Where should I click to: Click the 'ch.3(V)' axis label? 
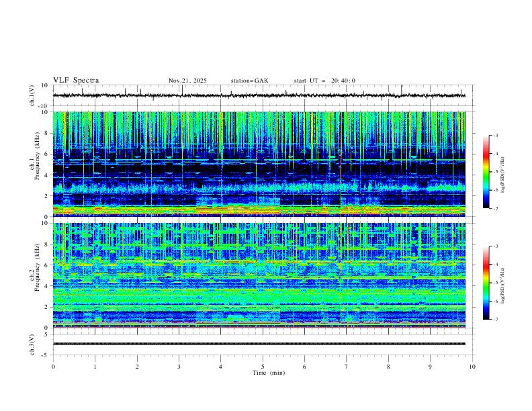coord(32,345)
